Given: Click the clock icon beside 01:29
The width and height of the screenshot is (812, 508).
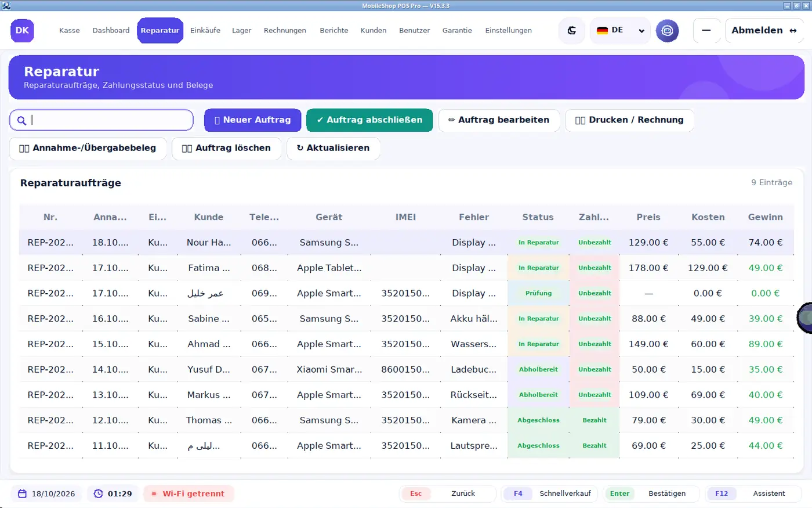Looking at the screenshot, I should pos(98,493).
